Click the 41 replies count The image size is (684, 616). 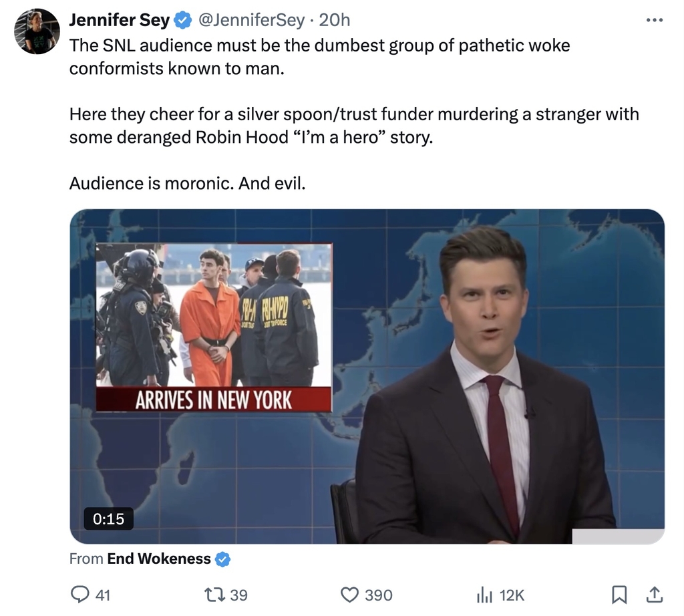tap(102, 595)
